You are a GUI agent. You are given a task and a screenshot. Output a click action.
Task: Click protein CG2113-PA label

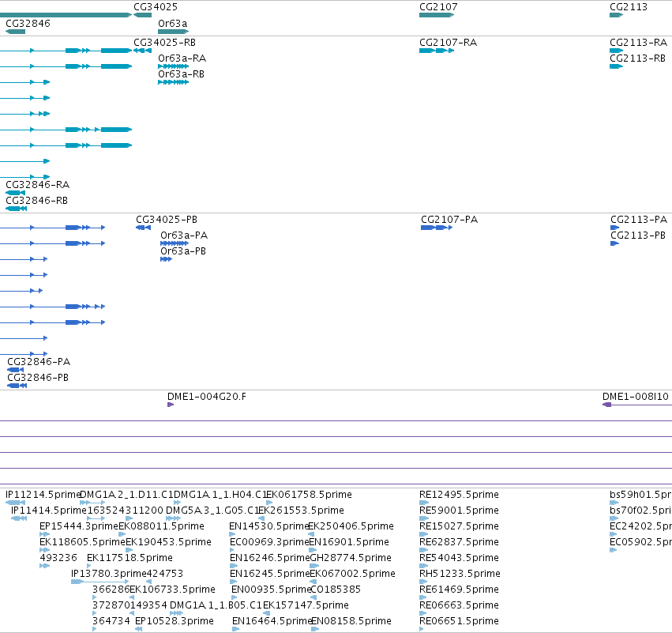coord(639,220)
